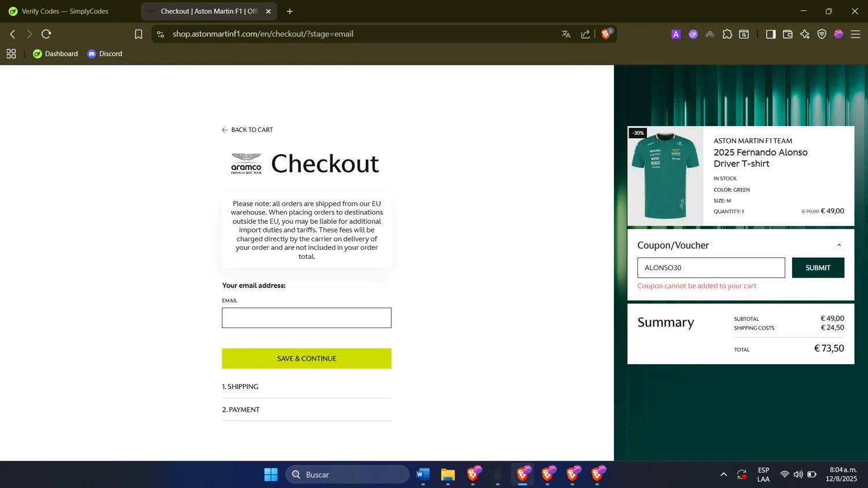Click the round purple extension icon
The width and height of the screenshot is (868, 488).
click(x=693, y=34)
